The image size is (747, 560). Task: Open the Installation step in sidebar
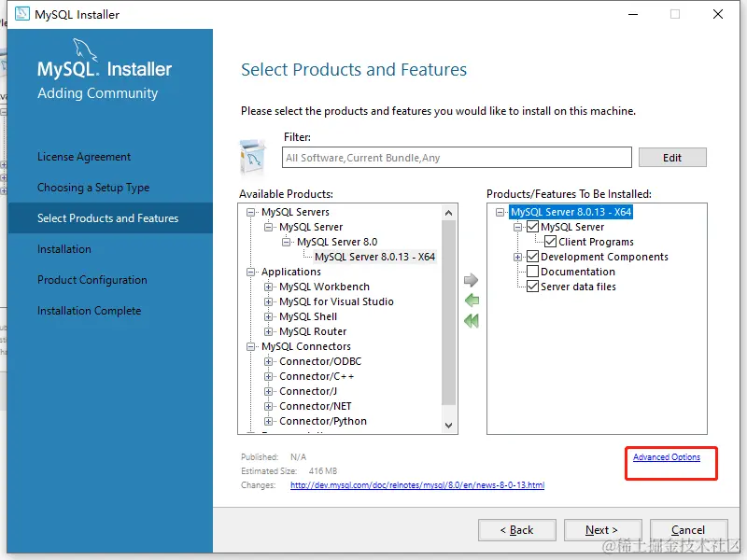coord(64,249)
